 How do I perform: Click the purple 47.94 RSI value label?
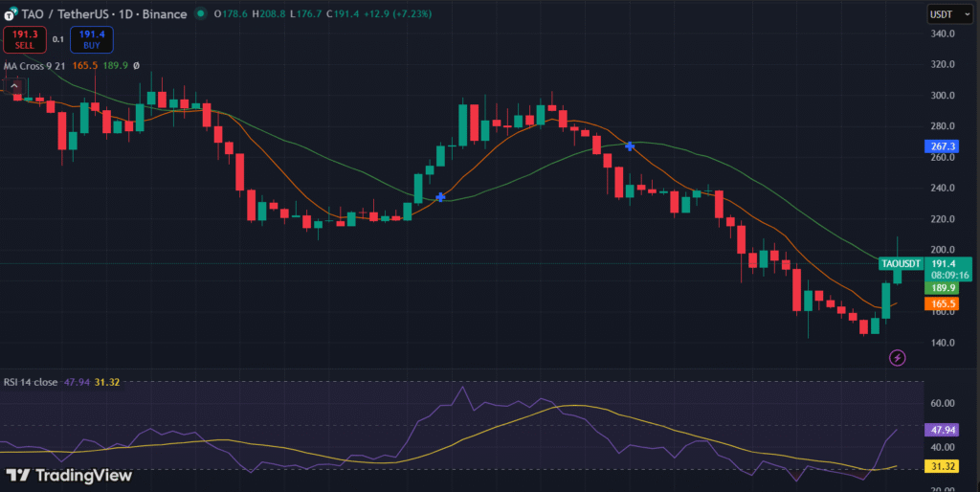tap(942, 431)
